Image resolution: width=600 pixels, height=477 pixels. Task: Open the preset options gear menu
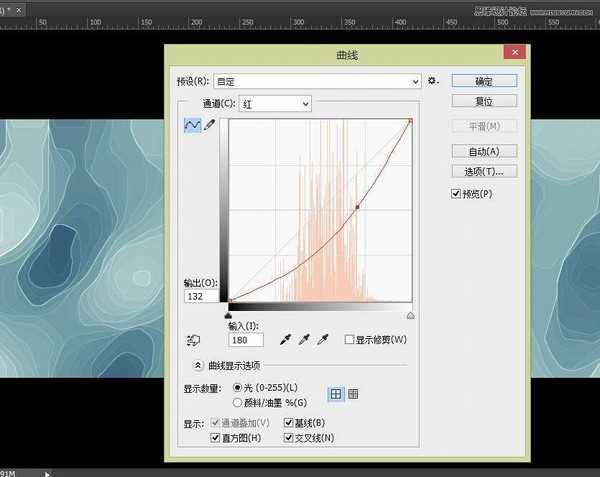click(432, 81)
